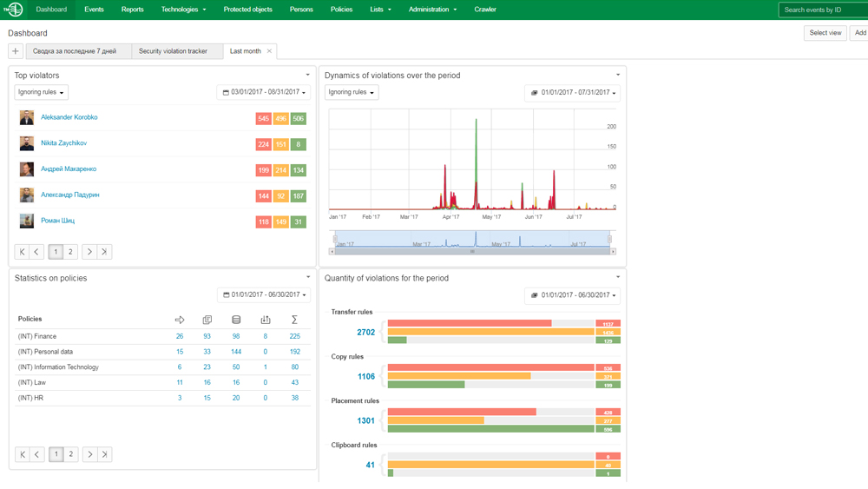Click the Select view button

tap(825, 33)
